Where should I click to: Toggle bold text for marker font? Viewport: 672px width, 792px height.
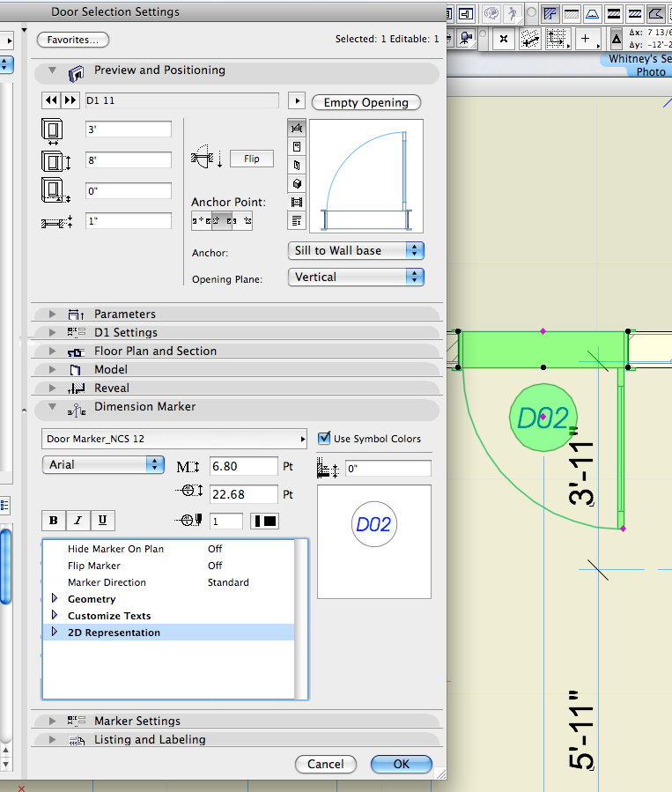(54, 521)
